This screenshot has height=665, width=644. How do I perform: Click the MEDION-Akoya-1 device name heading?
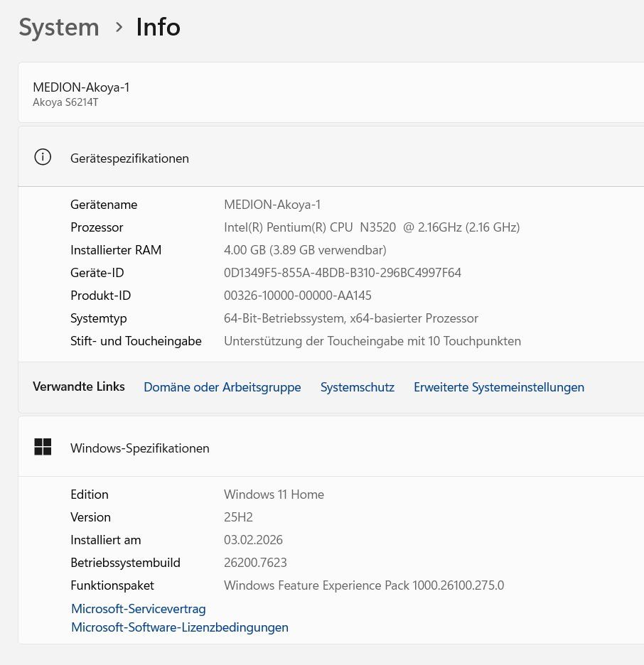coord(81,87)
